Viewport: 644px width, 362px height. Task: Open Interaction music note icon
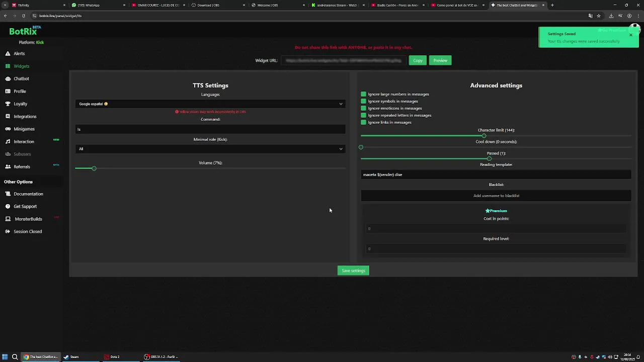[x=8, y=141]
